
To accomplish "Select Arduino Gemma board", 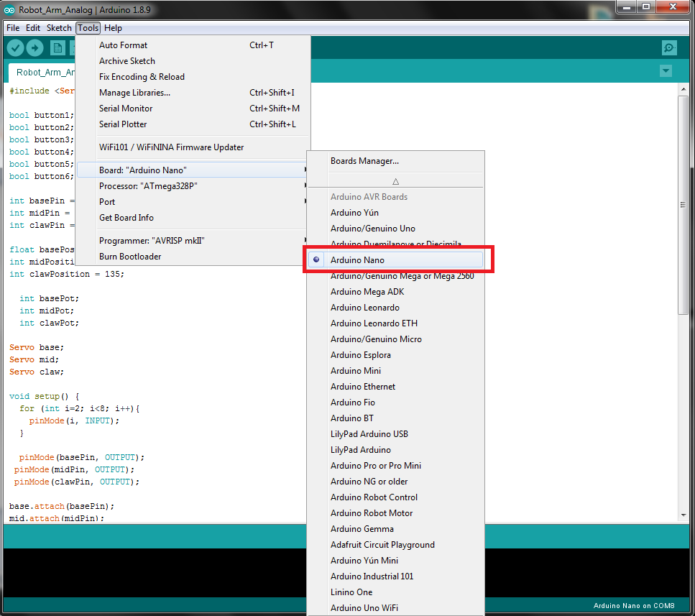I will click(395, 529).
